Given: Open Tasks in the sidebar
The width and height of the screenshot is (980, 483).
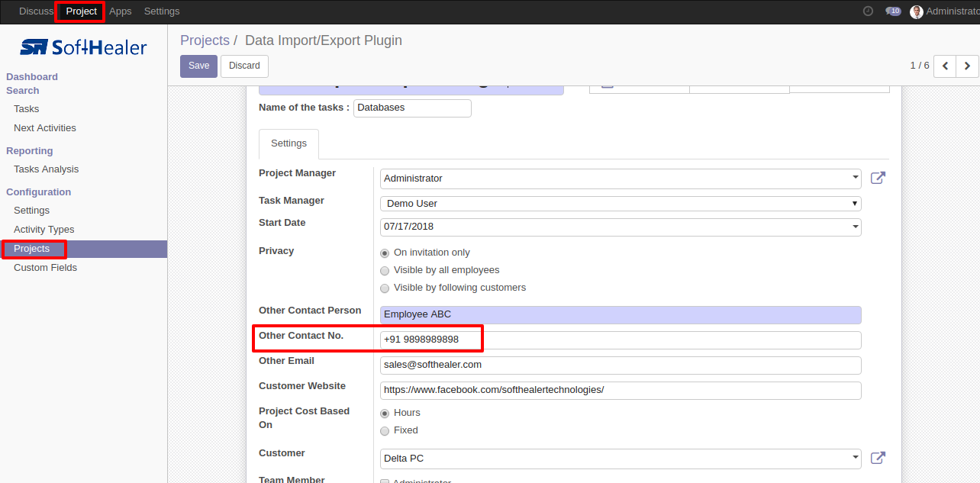Looking at the screenshot, I should tap(27, 109).
